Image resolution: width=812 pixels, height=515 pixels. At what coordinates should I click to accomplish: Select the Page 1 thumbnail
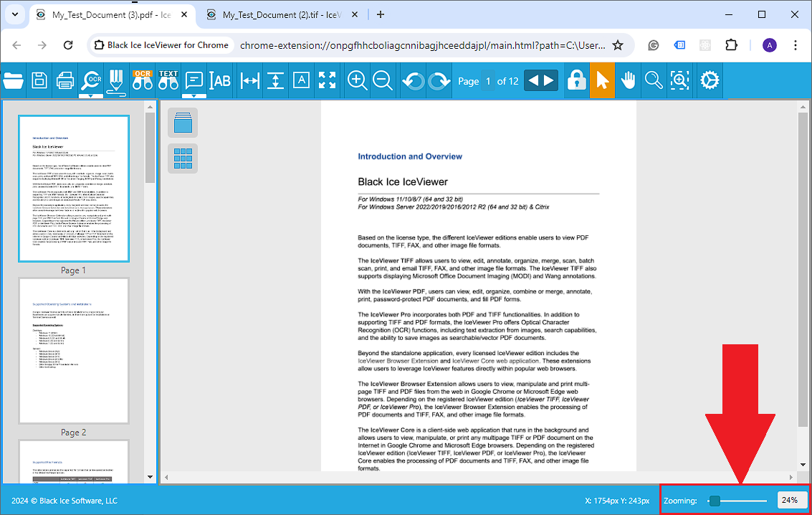74,189
